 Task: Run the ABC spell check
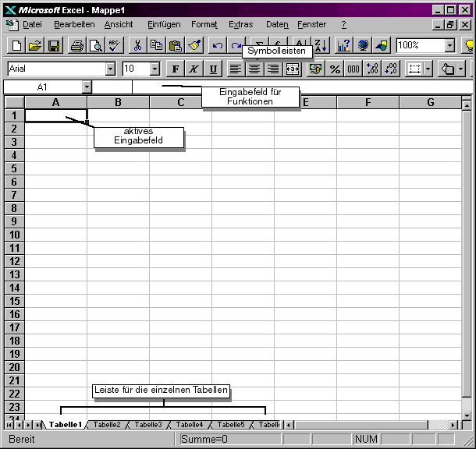point(115,45)
